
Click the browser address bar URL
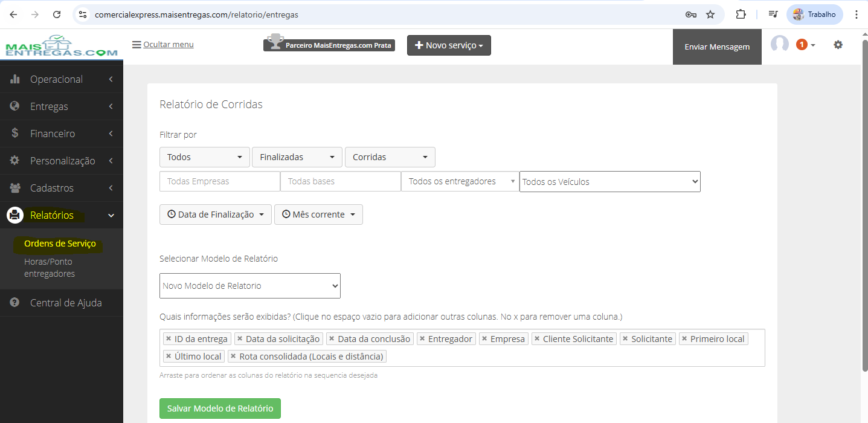pyautogui.click(x=196, y=15)
